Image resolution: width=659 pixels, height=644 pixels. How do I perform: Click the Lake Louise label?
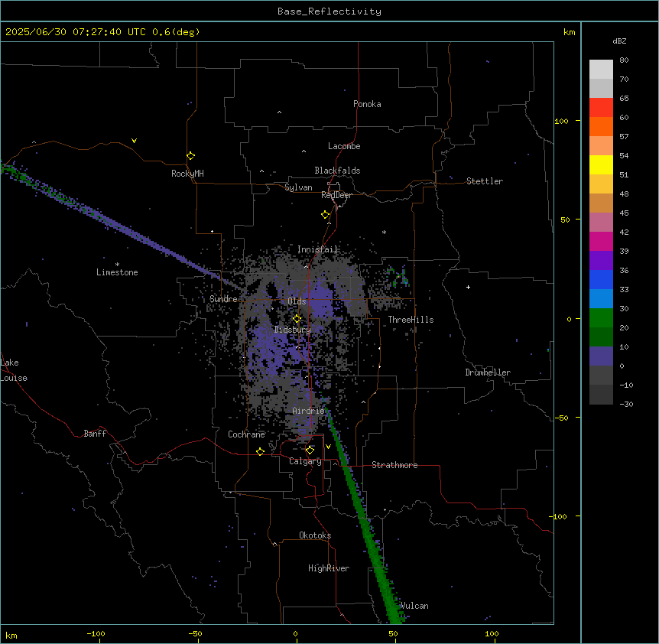coord(14,370)
